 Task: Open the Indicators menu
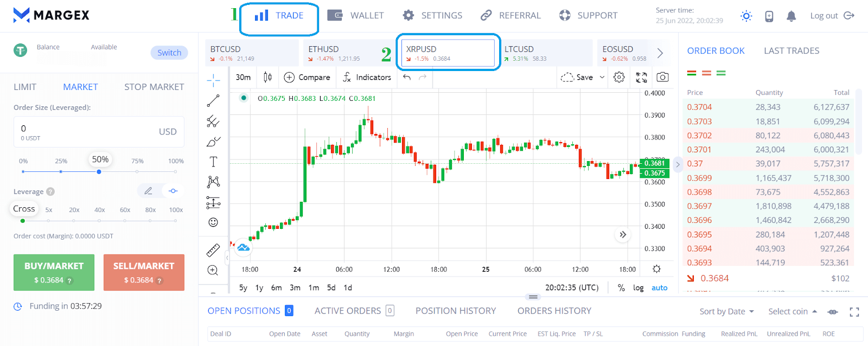coord(367,77)
